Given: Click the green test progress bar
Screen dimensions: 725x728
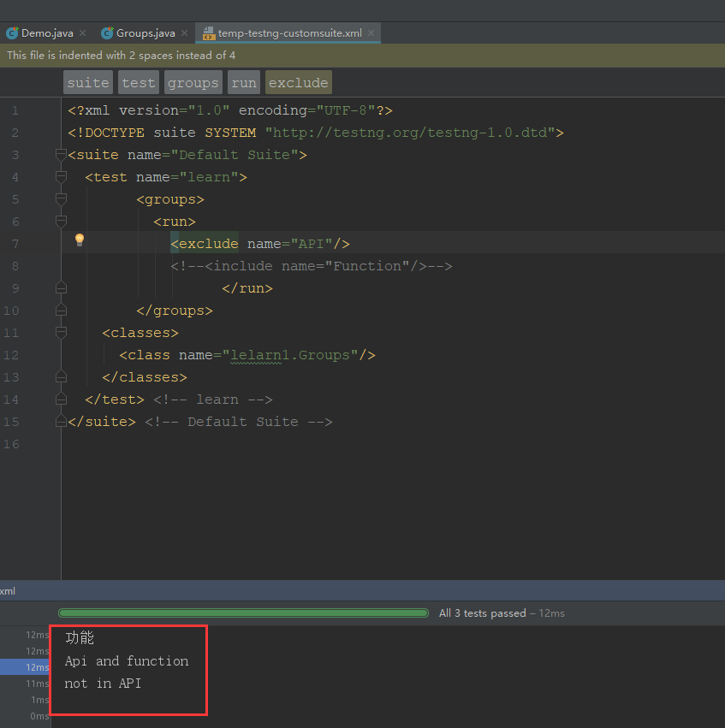Looking at the screenshot, I should click(243, 613).
